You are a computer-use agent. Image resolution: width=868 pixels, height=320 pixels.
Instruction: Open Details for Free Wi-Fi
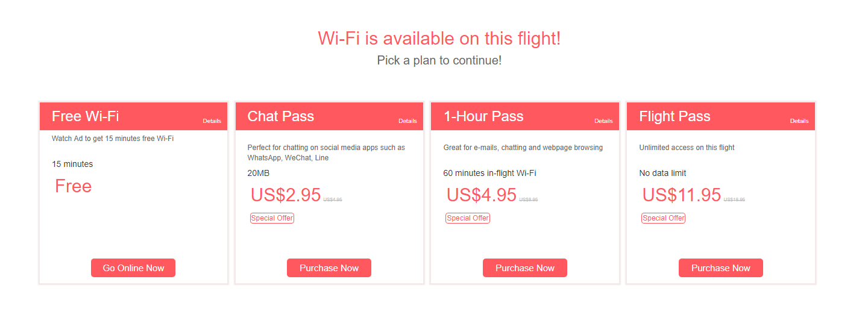pyautogui.click(x=212, y=121)
